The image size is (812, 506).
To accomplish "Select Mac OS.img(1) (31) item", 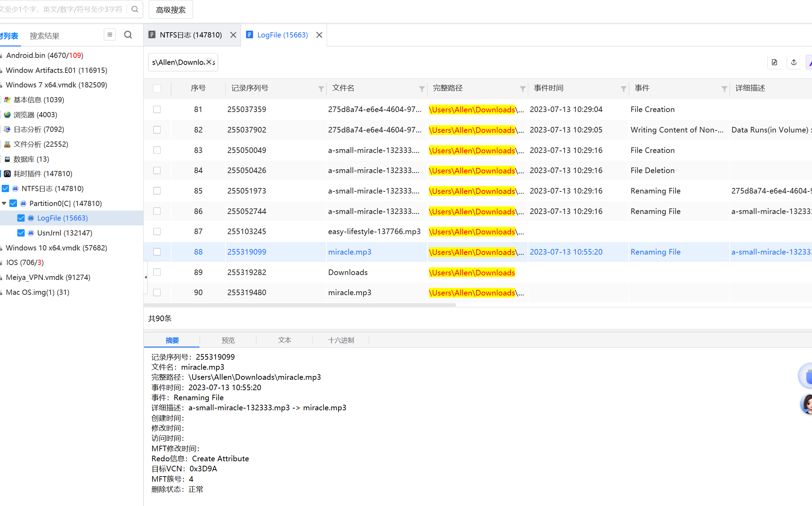I will click(37, 292).
